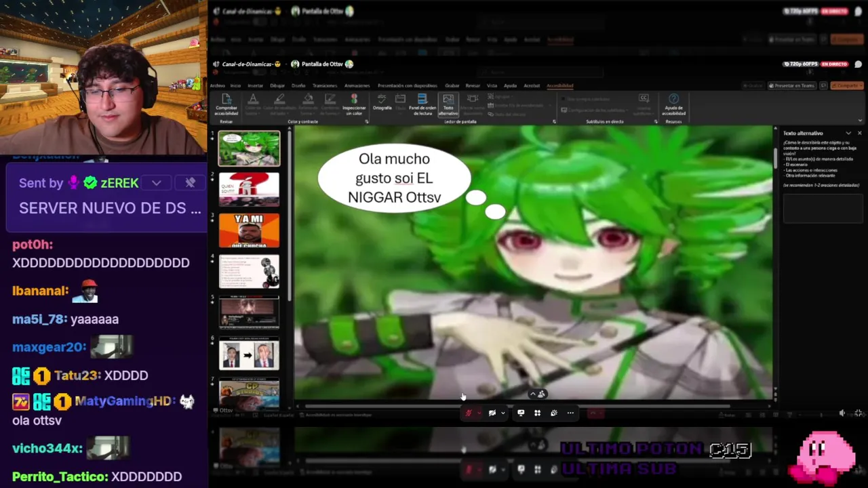
Task: Click the stream volume speaker icon
Action: [x=842, y=413]
